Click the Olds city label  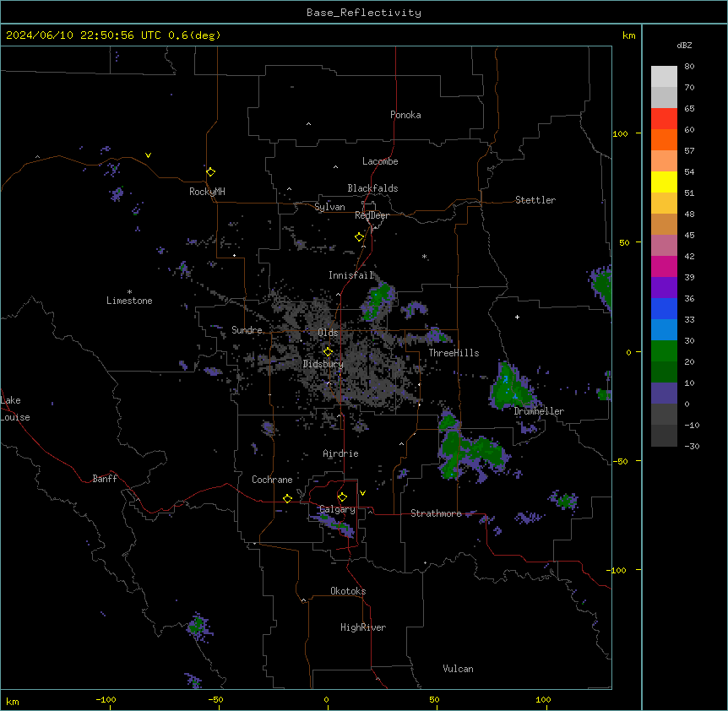pyautogui.click(x=328, y=333)
